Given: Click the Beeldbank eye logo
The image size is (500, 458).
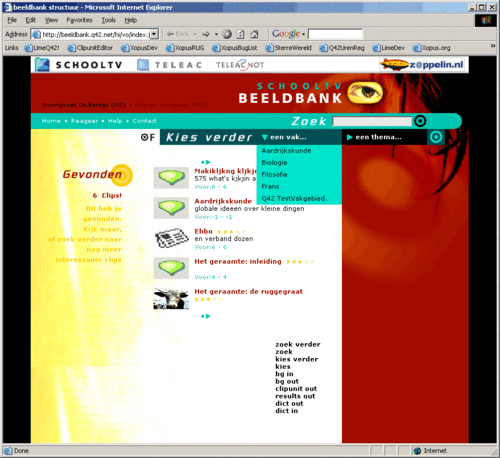Looking at the screenshot, I should pyautogui.click(x=365, y=93).
